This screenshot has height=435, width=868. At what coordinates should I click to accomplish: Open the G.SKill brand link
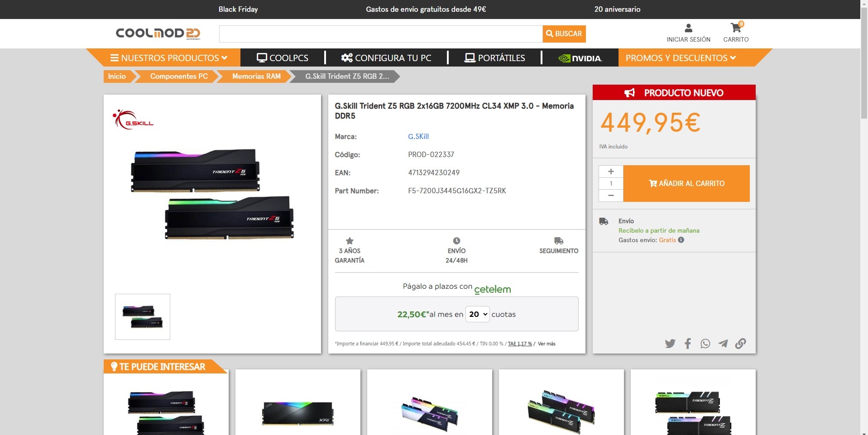pos(418,137)
